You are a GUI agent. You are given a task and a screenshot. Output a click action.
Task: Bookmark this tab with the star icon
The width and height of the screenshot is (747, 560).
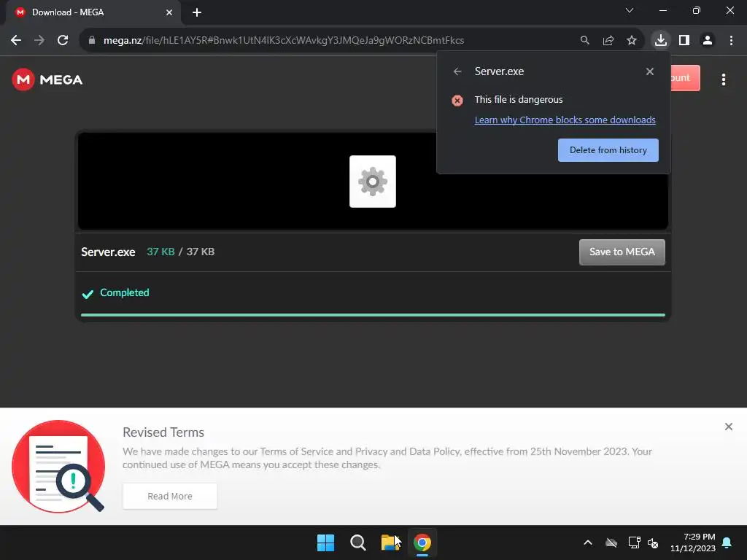(632, 41)
